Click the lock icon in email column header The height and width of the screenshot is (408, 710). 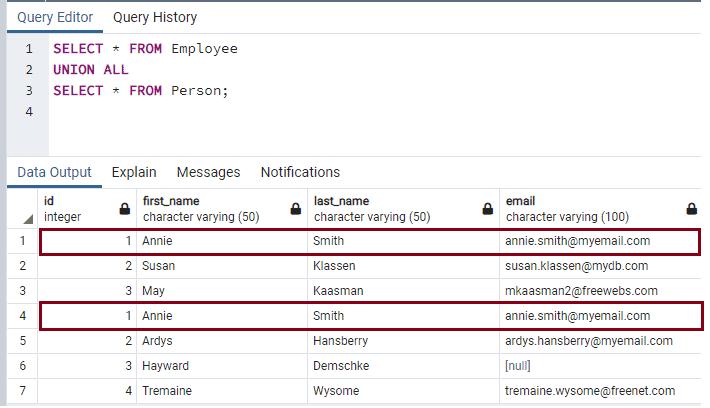(x=692, y=209)
